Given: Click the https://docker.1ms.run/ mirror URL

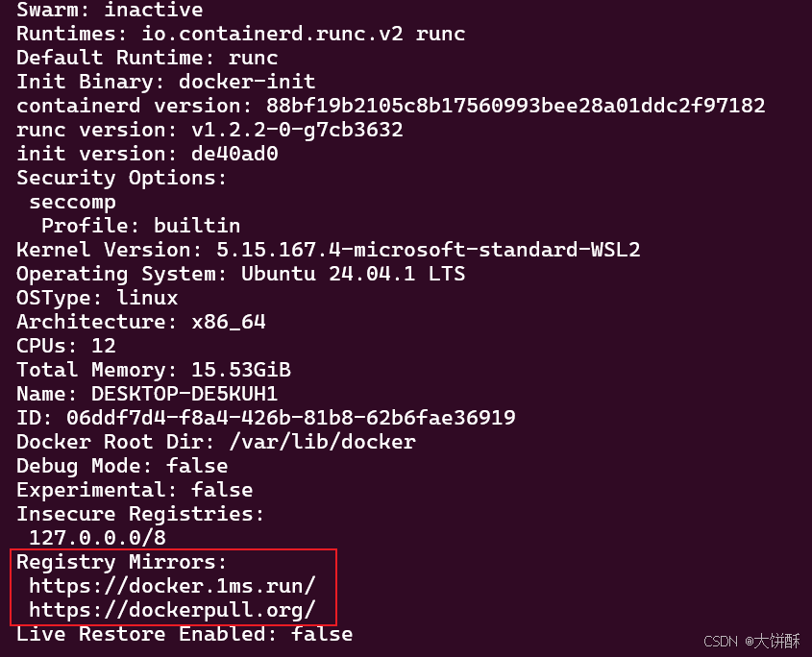Looking at the screenshot, I should (x=172, y=586).
